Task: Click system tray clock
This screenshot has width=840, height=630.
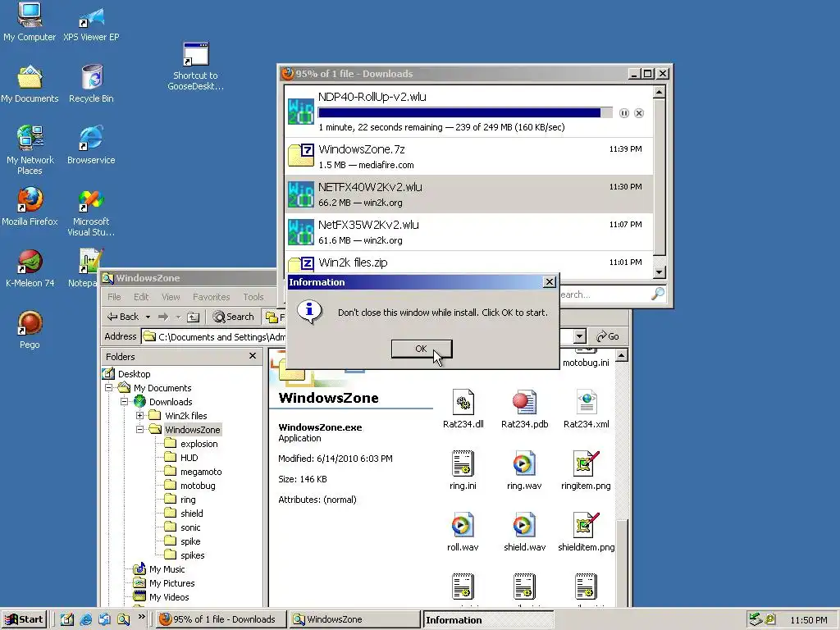Action: click(x=809, y=620)
